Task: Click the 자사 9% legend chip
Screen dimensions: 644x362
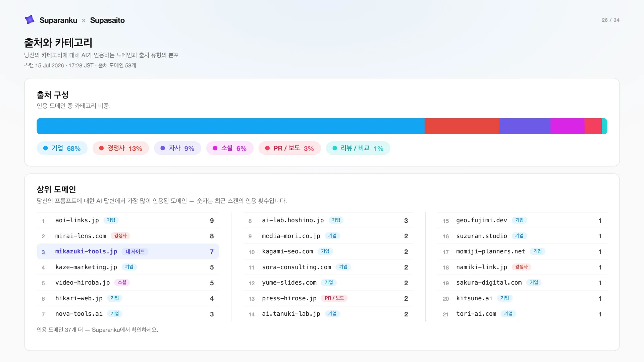Action: click(177, 148)
